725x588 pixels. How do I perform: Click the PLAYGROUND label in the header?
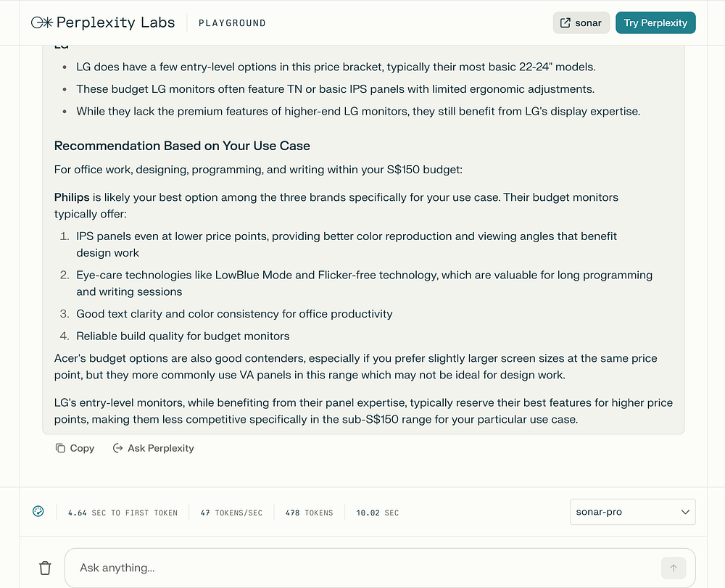[x=232, y=23]
